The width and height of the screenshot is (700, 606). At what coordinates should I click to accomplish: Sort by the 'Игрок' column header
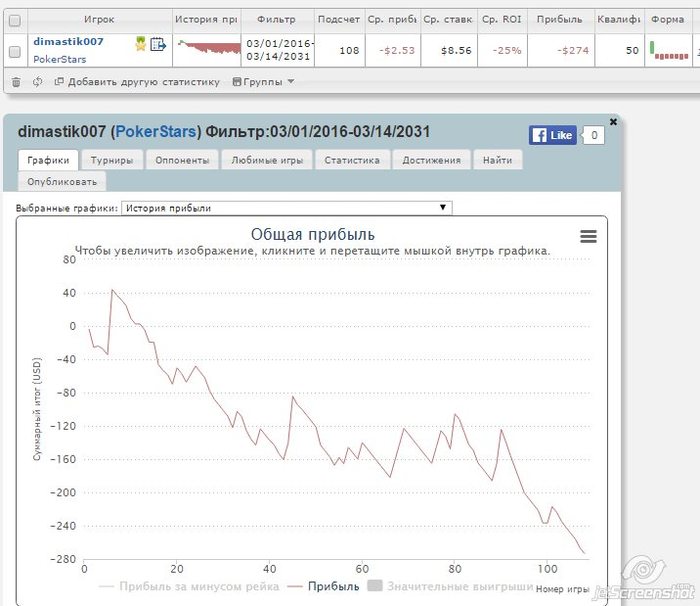99,20
